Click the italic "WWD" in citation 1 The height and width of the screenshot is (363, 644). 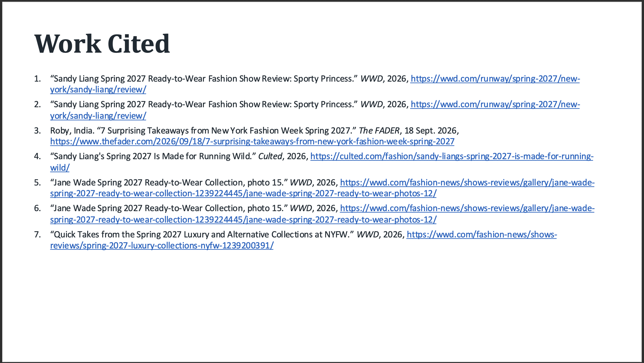tap(372, 79)
